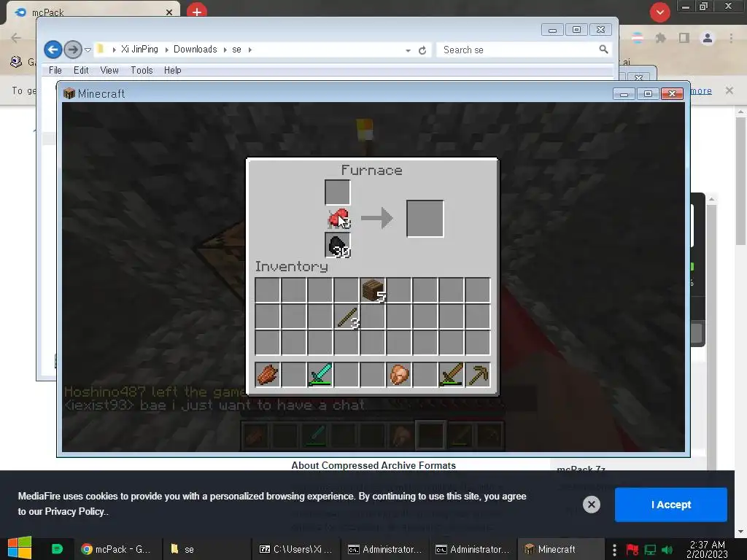Open network icon in system tray
The height and width of the screenshot is (560, 747).
pos(650,550)
